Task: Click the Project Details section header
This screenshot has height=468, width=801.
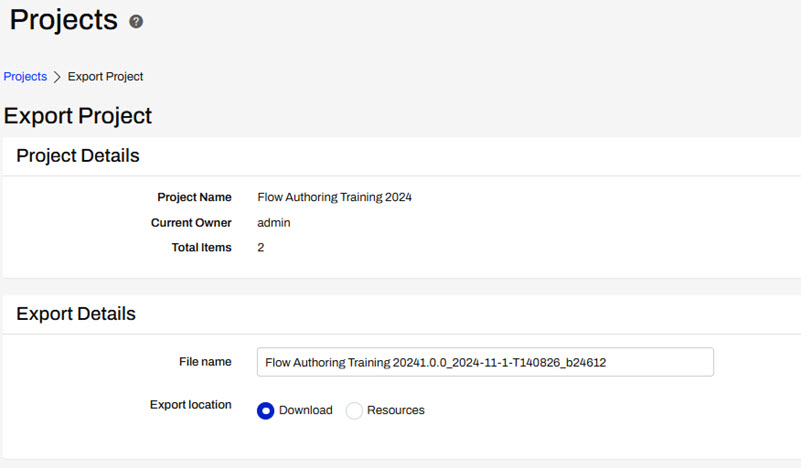Action: 78,155
